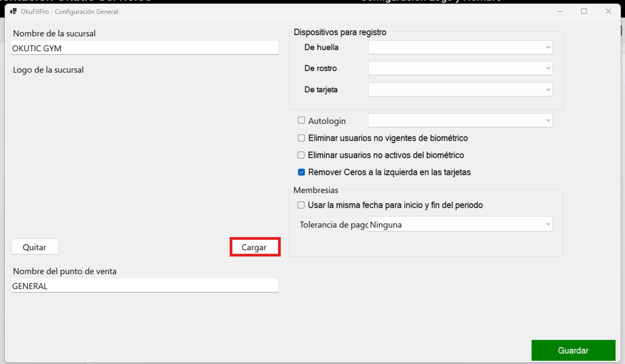The height and width of the screenshot is (364, 625).
Task: Uncheck Remover Ceros a la izquierda
Action: 302,172
